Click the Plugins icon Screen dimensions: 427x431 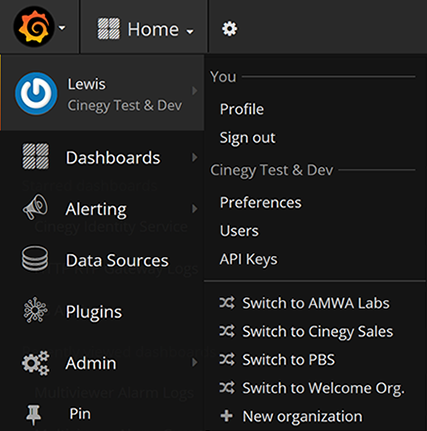pyautogui.click(x=35, y=310)
